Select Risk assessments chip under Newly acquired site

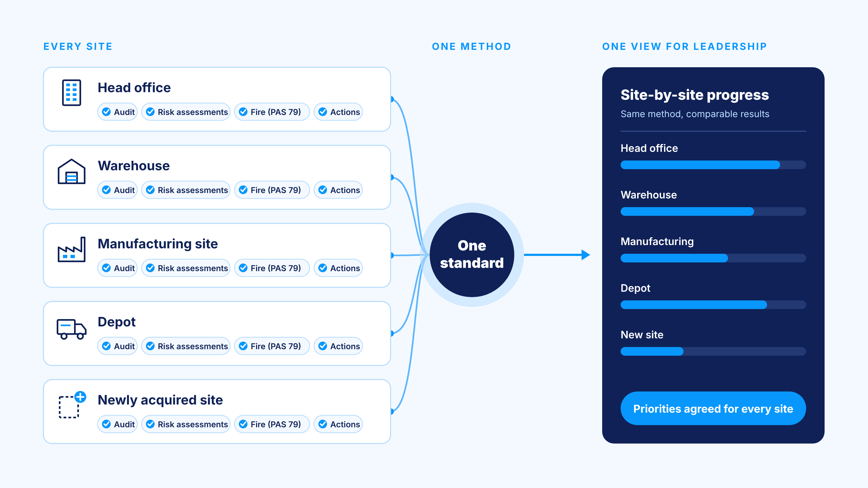point(186,424)
